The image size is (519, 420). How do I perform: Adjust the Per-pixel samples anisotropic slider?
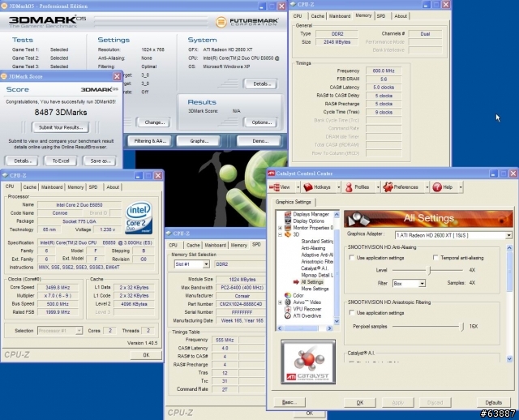click(x=462, y=327)
